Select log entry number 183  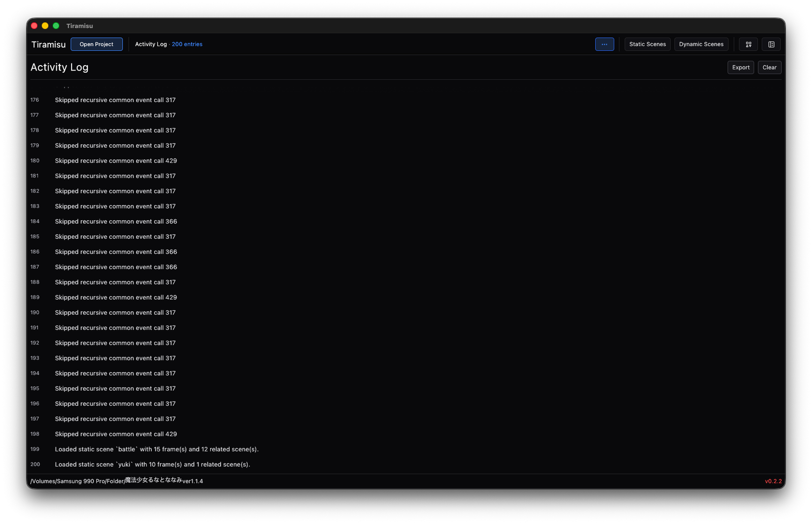coord(406,206)
